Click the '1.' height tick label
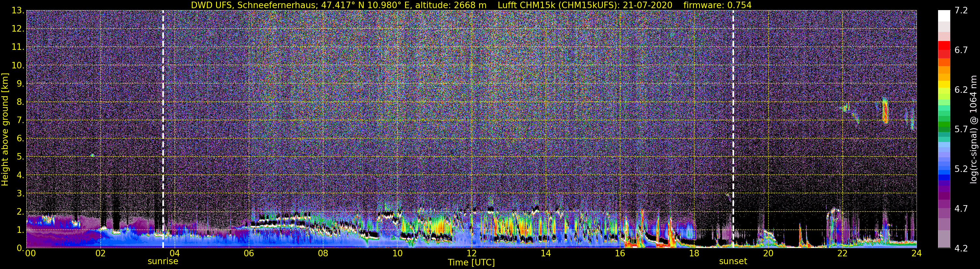 click(20, 230)
